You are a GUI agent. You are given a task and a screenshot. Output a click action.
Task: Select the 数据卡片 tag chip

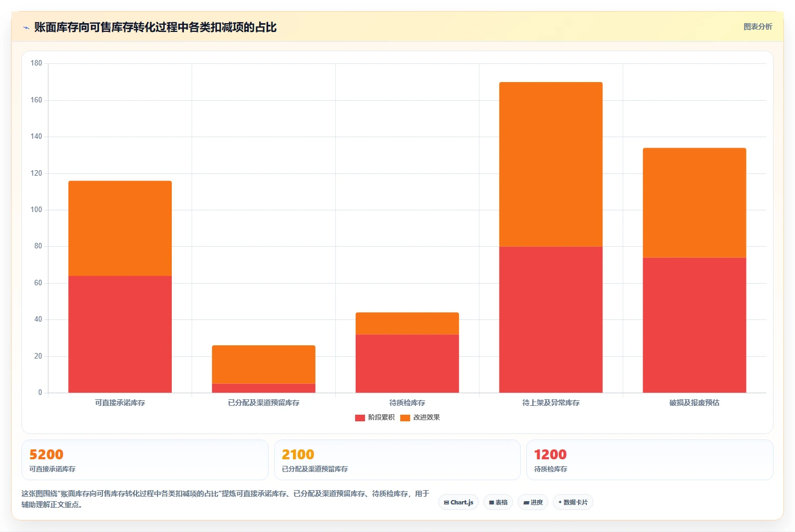(x=573, y=502)
